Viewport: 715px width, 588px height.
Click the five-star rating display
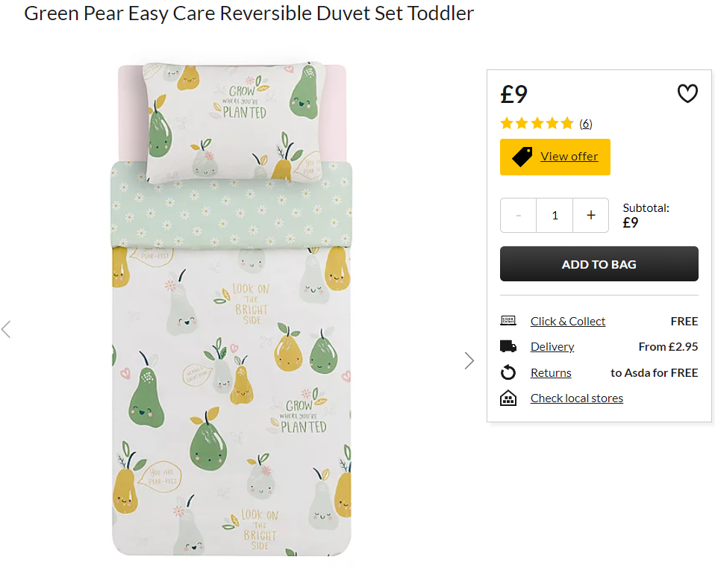537,123
